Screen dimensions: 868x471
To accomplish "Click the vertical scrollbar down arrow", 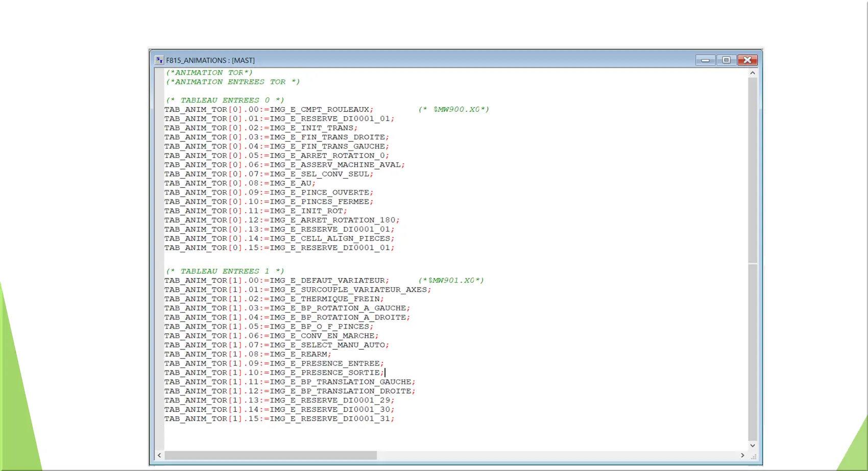I will [x=753, y=445].
